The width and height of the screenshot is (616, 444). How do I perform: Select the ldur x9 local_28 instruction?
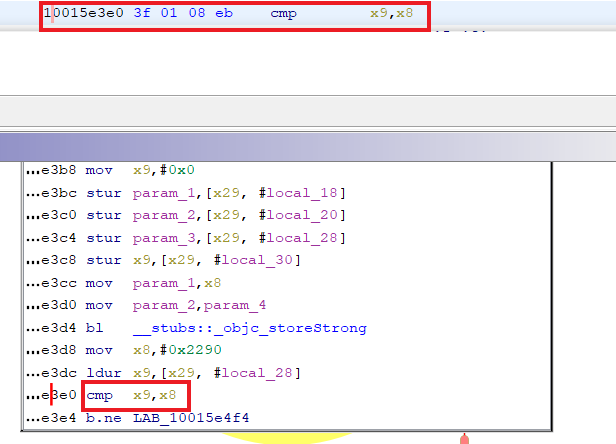(x=163, y=373)
